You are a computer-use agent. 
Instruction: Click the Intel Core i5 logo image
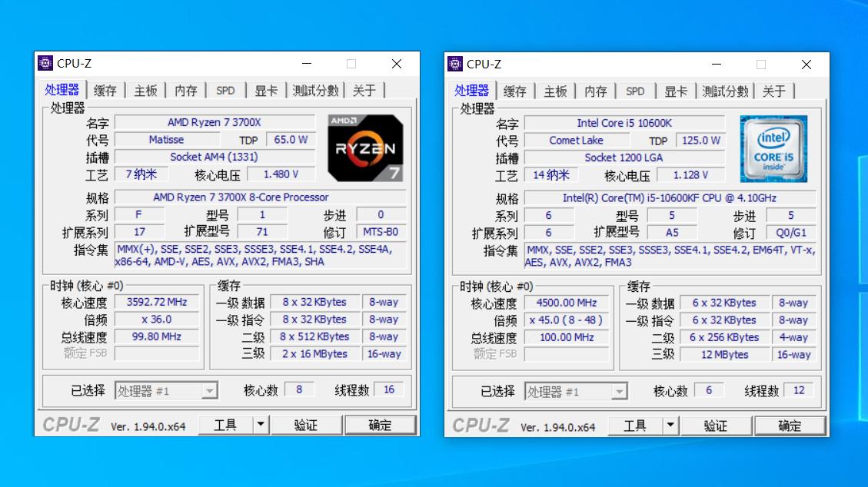coord(774,149)
